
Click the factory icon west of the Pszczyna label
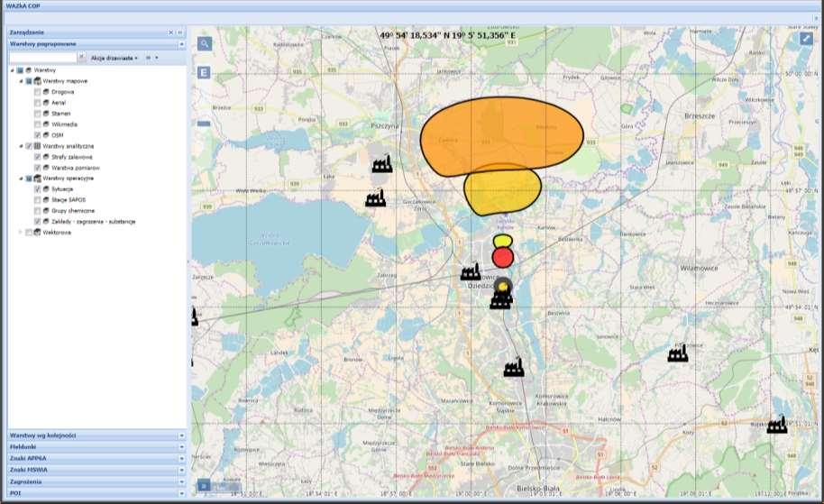(382, 163)
